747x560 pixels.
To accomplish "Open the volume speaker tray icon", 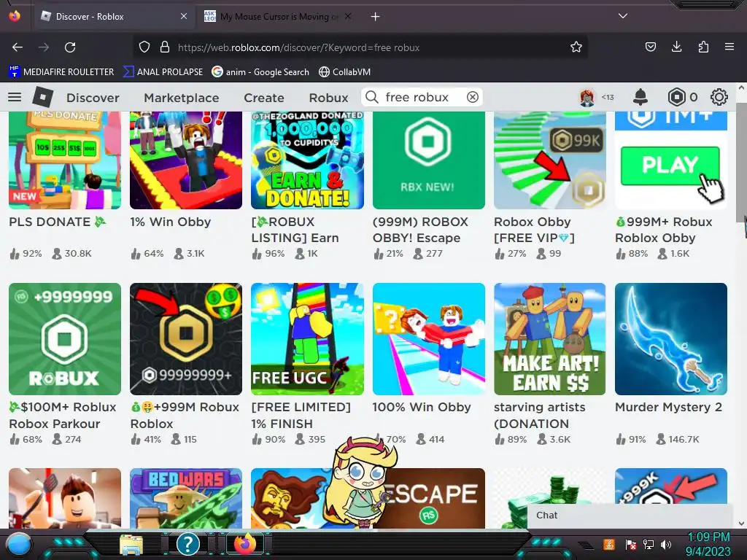I will click(666, 544).
